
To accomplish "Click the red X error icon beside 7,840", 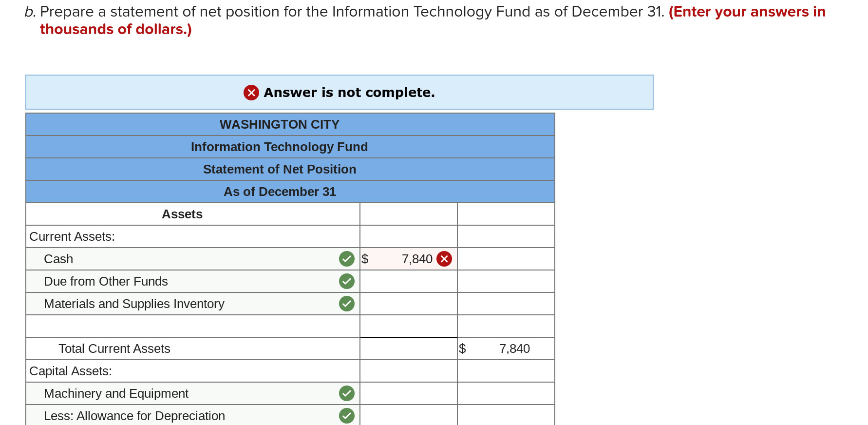I will point(444,259).
